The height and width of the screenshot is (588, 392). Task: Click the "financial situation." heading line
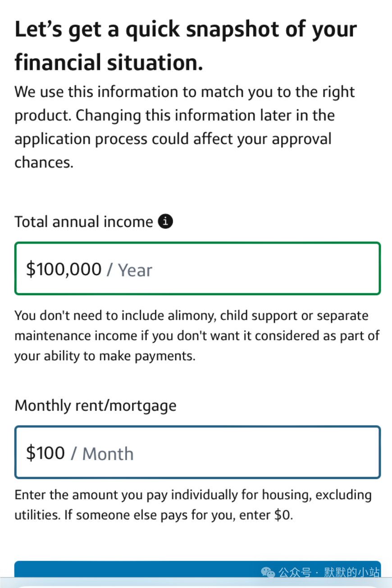pos(109,63)
